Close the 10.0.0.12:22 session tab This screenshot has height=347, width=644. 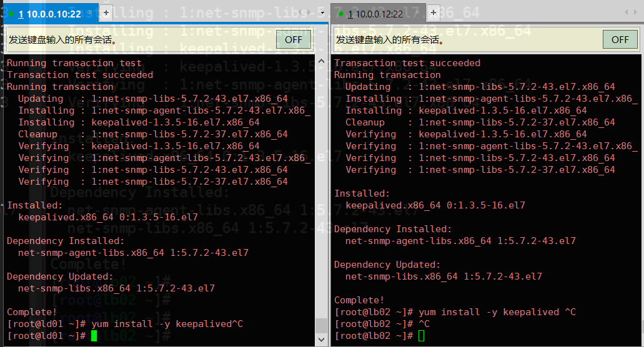click(417, 12)
